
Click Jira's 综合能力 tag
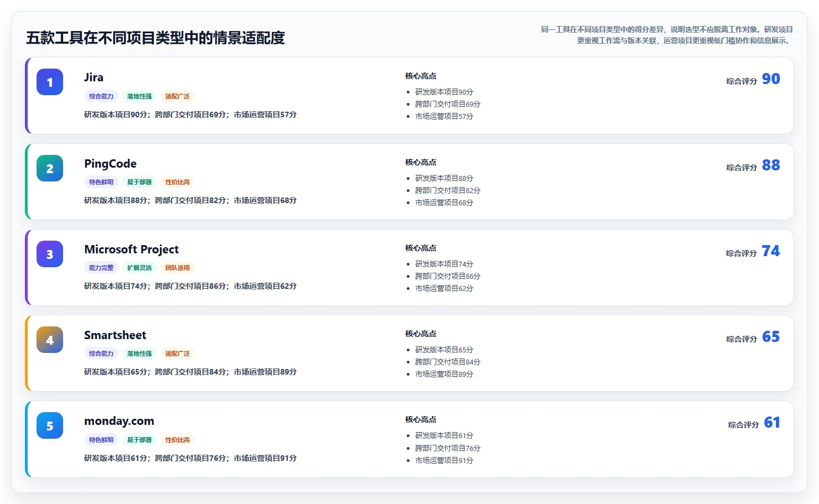[x=101, y=96]
